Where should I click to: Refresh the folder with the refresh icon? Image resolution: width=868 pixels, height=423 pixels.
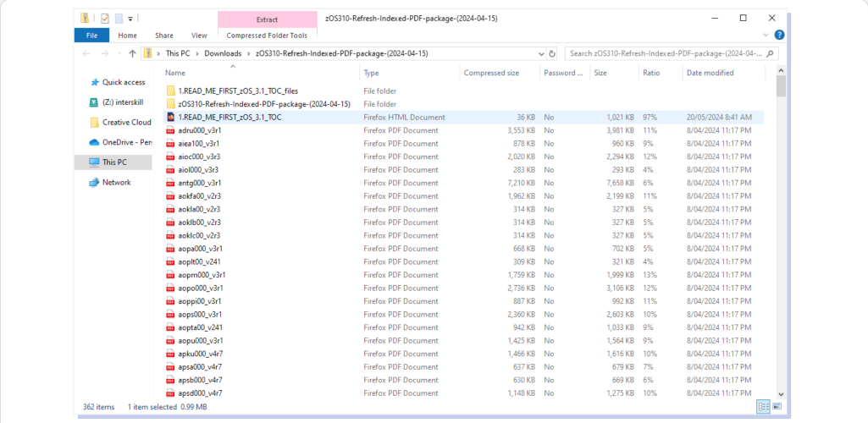point(552,54)
